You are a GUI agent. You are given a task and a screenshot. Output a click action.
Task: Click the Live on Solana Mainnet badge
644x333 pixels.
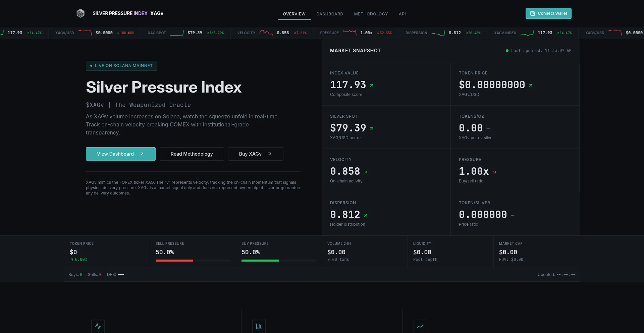(121, 66)
